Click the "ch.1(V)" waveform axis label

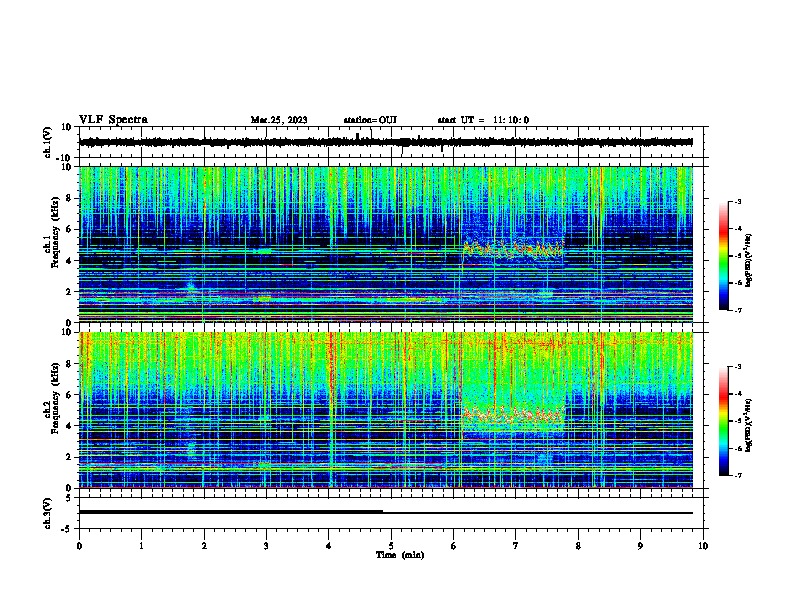pos(48,142)
